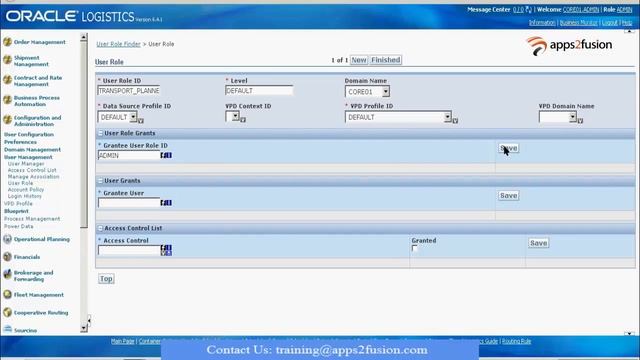Open the VPD Domain Name dropdown
This screenshot has height=360, width=640.
(573, 117)
